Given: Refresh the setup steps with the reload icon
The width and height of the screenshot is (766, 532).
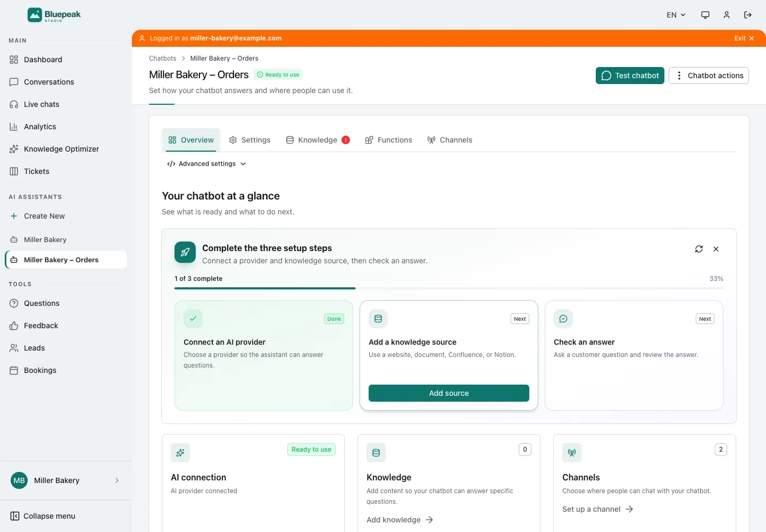Looking at the screenshot, I should tap(699, 249).
